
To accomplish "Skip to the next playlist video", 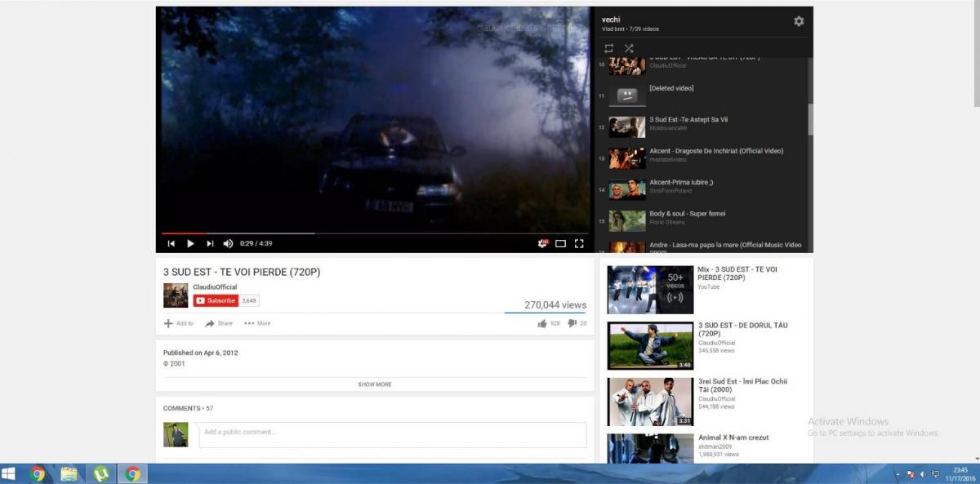I will (210, 243).
